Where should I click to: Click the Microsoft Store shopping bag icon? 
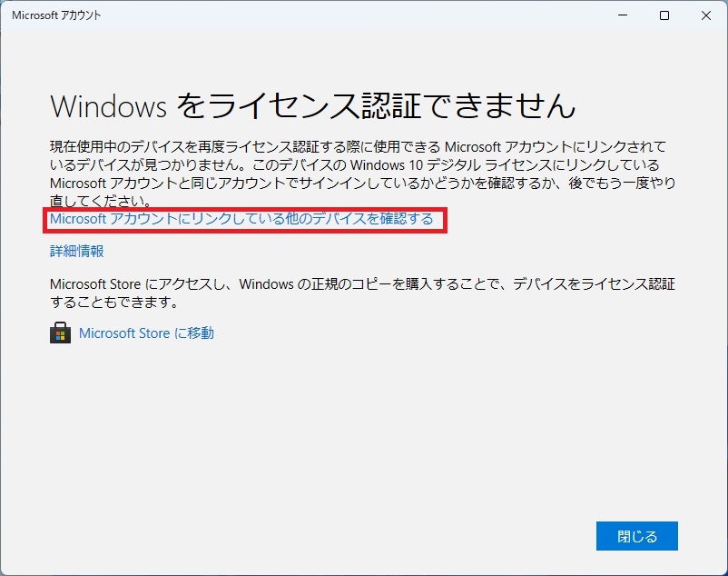tap(60, 333)
